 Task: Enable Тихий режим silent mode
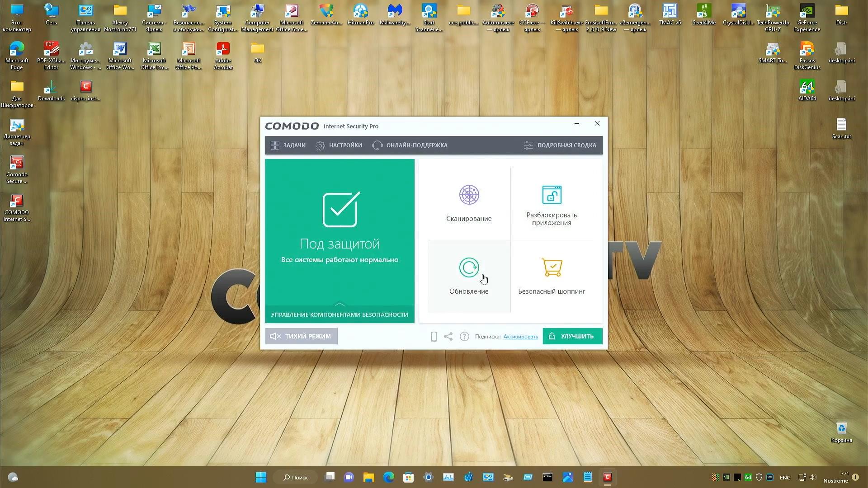(x=301, y=336)
